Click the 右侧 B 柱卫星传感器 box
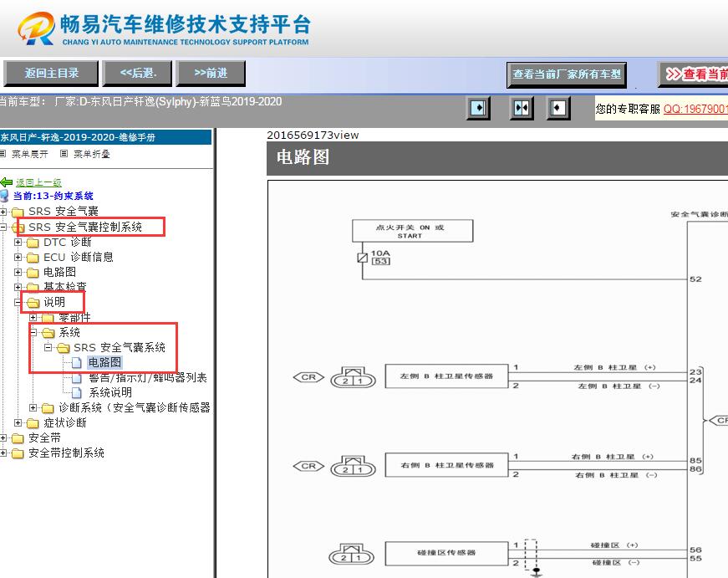This screenshot has width=728, height=578. [x=446, y=465]
